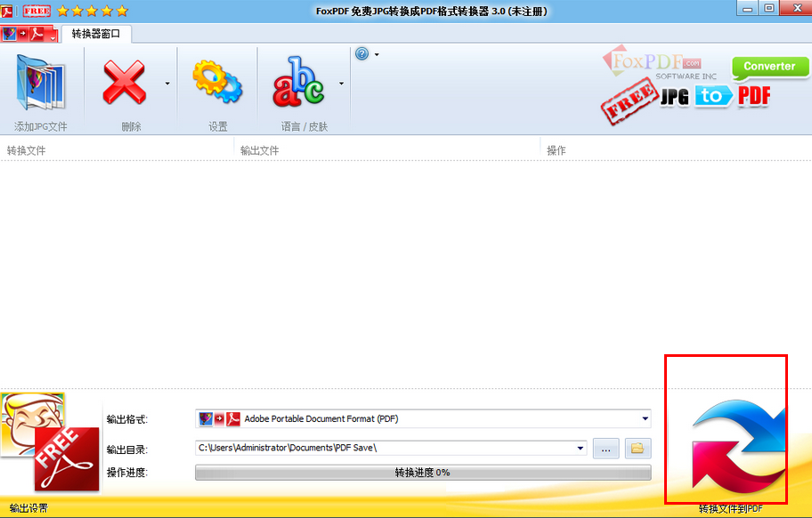This screenshot has width=812, height=518.
Task: Click the 输出设置 label at bottom left
Action: (x=28, y=508)
